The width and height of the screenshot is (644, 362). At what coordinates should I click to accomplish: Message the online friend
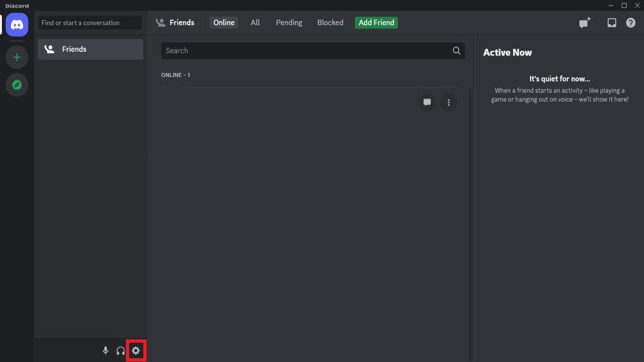pos(427,103)
